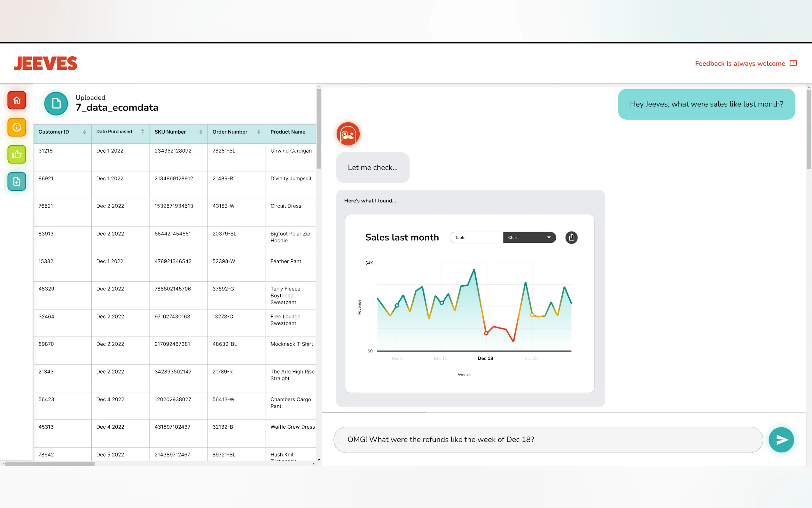Click Feedback is always welcome link
812x508 pixels.
tap(740, 63)
